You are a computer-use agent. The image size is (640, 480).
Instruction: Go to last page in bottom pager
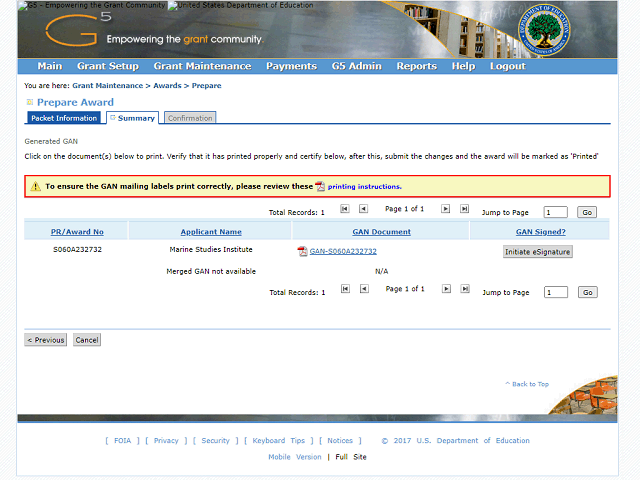click(465, 289)
